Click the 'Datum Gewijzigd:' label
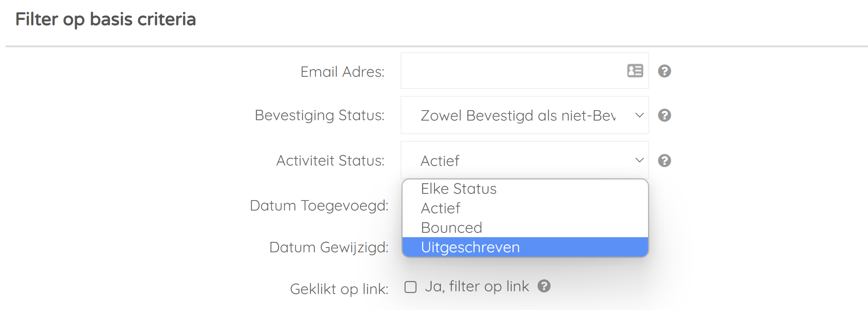Image resolution: width=868 pixels, height=310 pixels. [329, 248]
